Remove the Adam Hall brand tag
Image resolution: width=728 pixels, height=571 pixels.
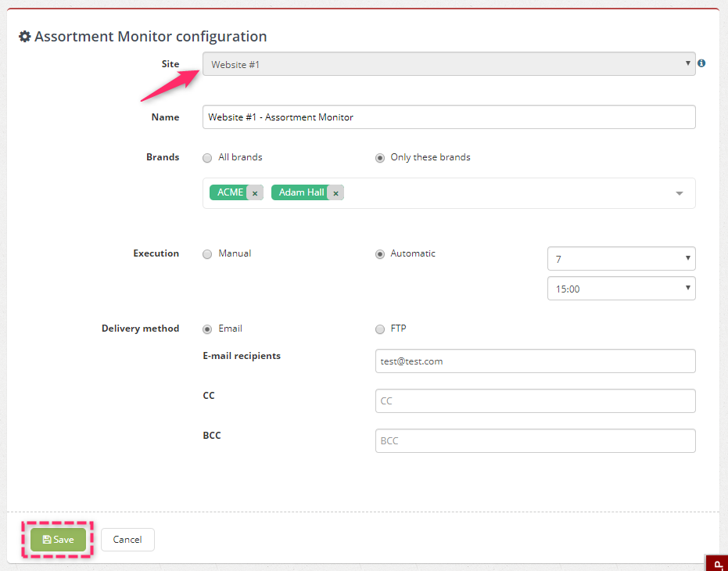335,193
